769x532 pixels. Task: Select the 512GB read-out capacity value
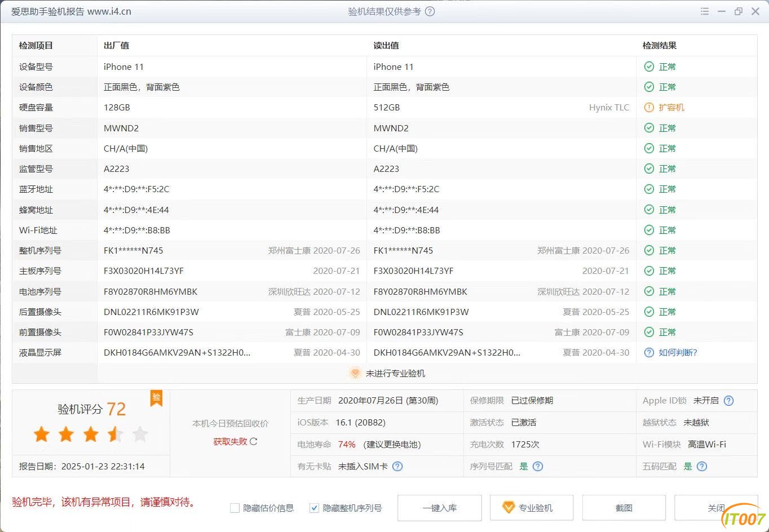click(387, 107)
